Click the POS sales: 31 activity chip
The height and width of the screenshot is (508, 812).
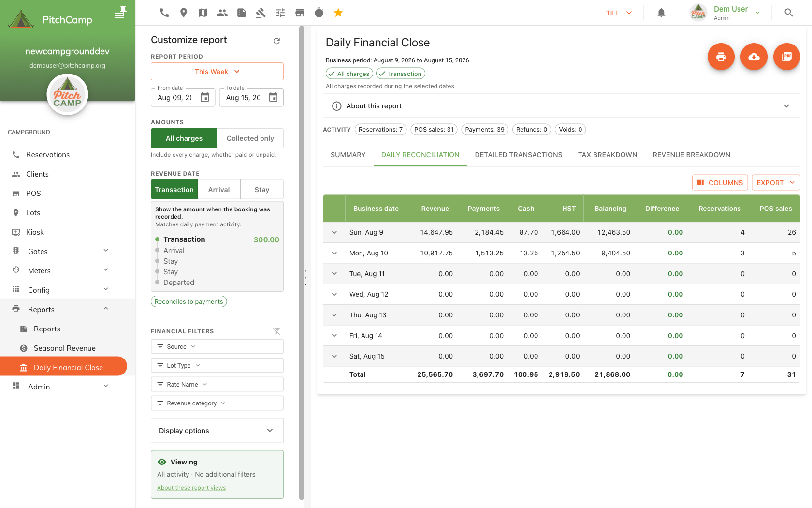434,129
